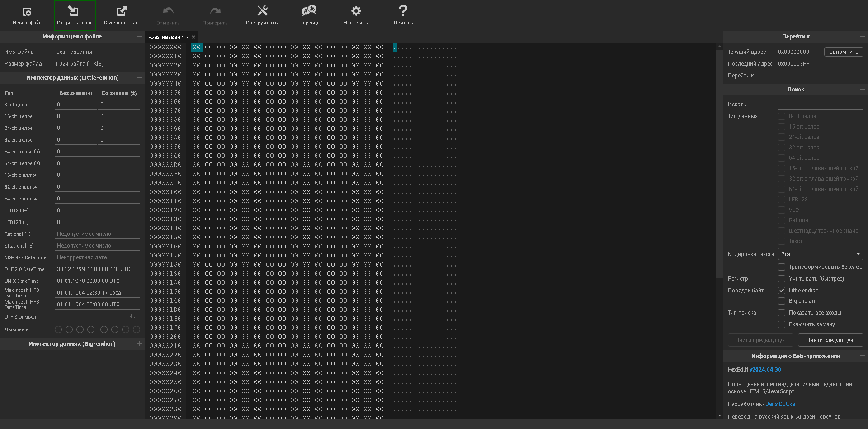The image size is (868, 429).
Task: Collapse the Поиск panel
Action: tap(863, 89)
